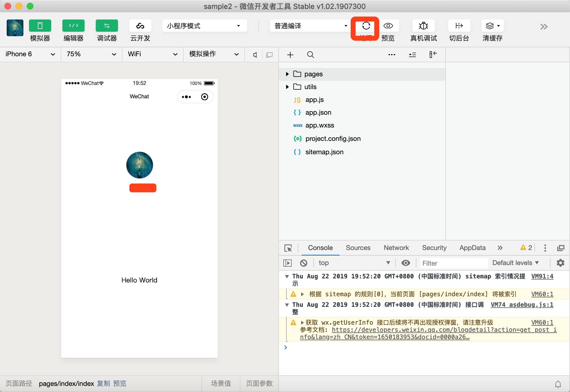Add a new file with plus icon
The width and height of the screenshot is (570, 392).
tap(290, 55)
